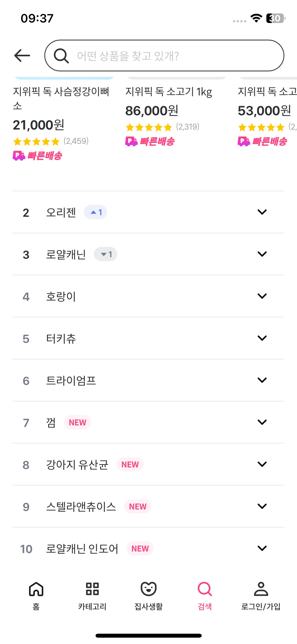Image resolution: width=297 pixels, height=644 pixels.
Task: Tap the NEW badge beside 껌
Action: pyautogui.click(x=77, y=422)
